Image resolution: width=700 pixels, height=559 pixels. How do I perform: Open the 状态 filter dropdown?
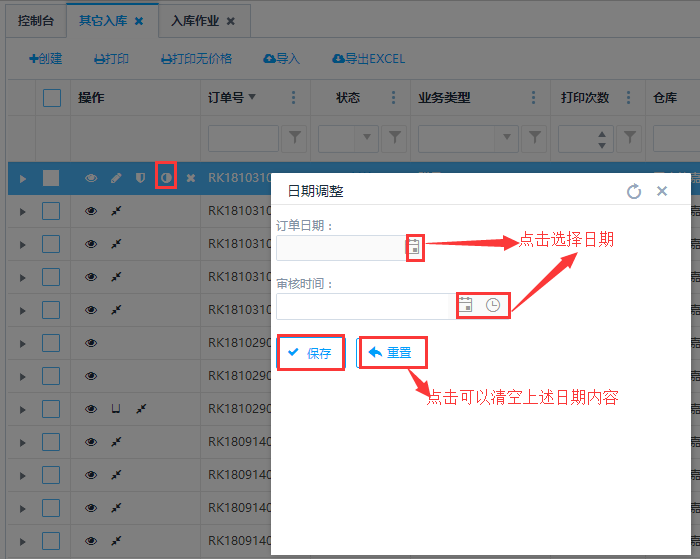click(x=367, y=137)
